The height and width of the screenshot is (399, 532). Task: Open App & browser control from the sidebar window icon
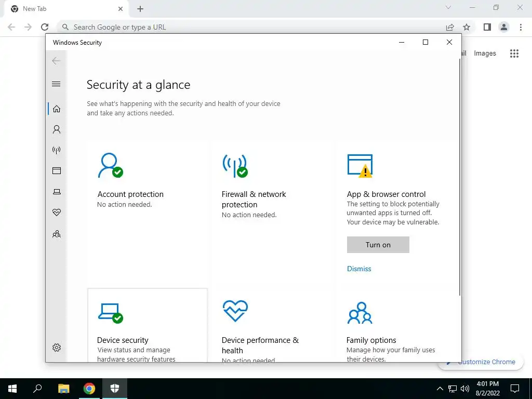pyautogui.click(x=57, y=170)
